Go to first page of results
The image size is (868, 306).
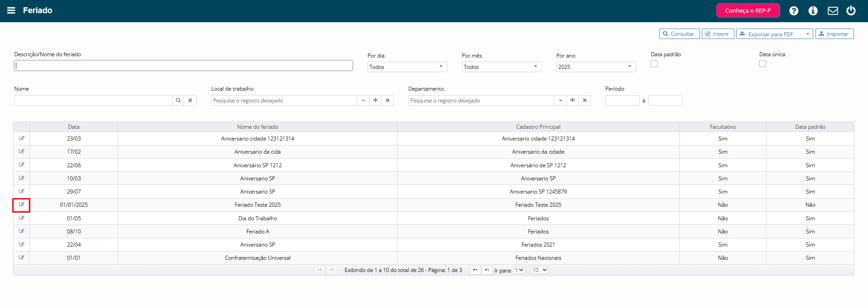point(320,270)
